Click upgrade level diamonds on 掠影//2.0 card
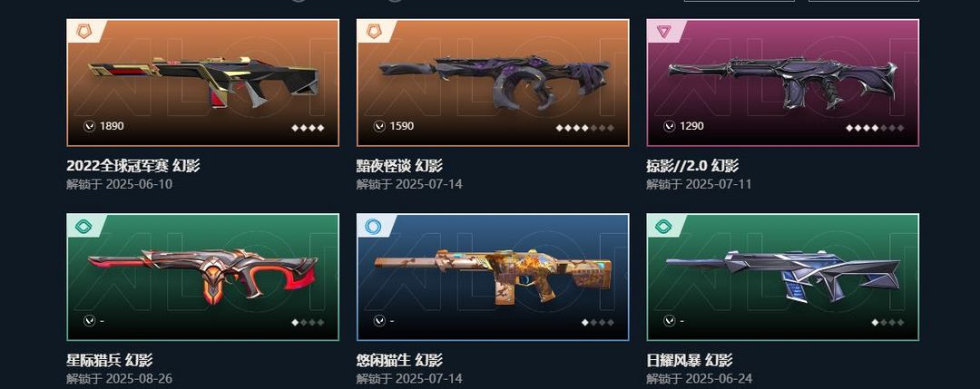 click(x=875, y=128)
